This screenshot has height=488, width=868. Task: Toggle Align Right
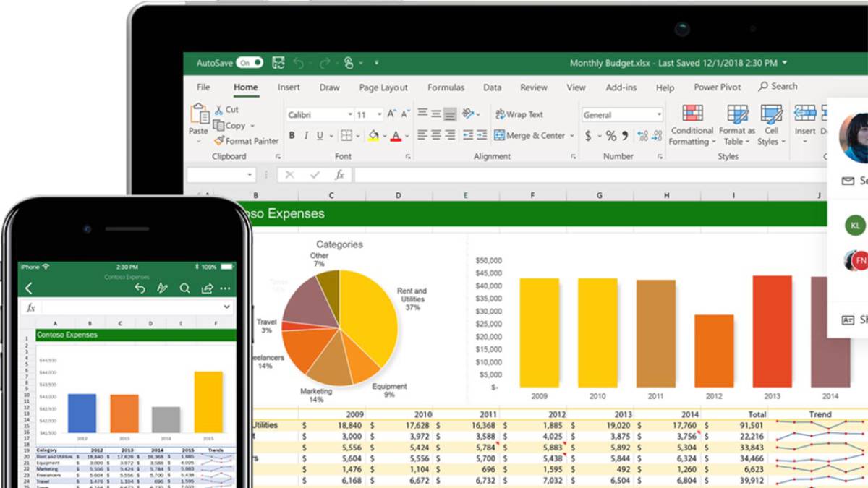click(450, 135)
